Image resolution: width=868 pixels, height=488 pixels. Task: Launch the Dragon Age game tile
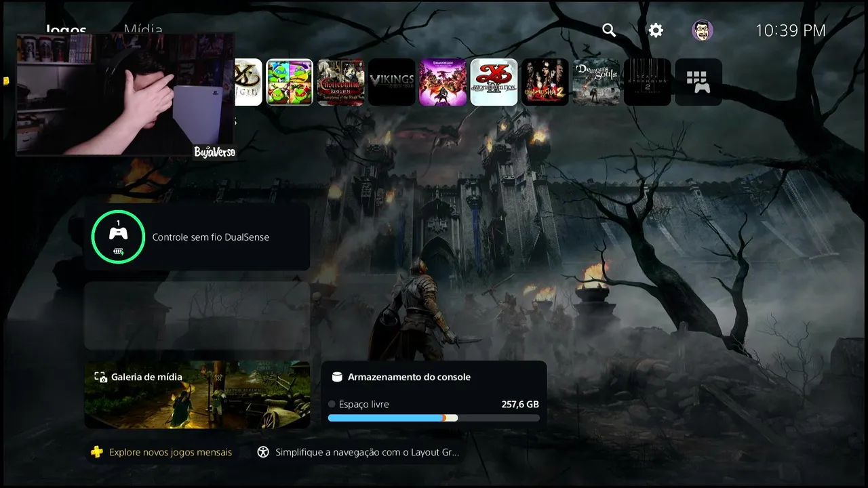[443, 82]
